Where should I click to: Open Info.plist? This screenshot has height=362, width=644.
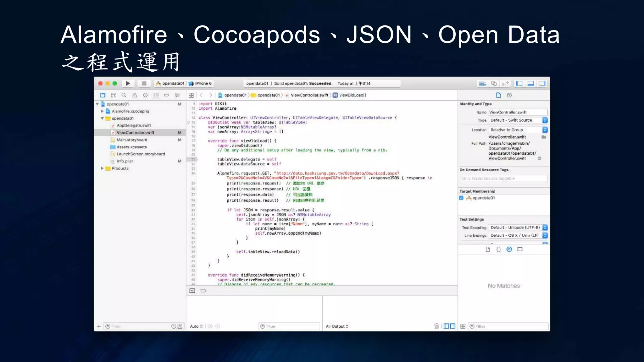[125, 161]
